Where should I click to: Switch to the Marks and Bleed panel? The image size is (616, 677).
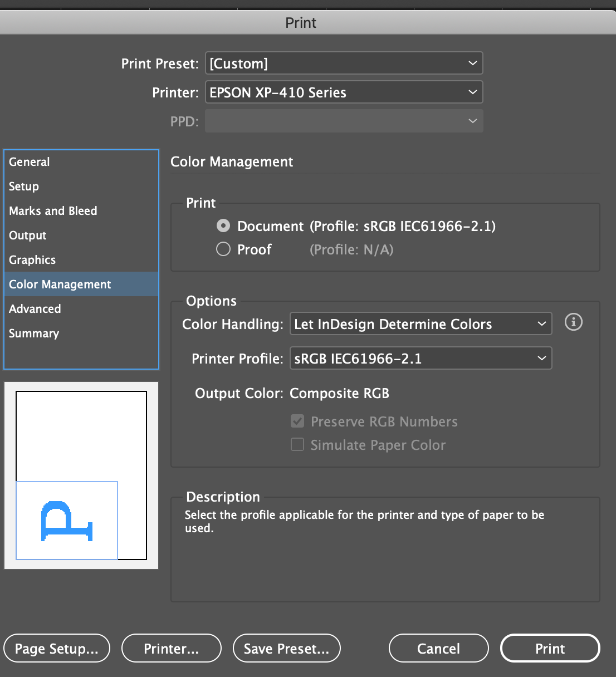point(52,210)
